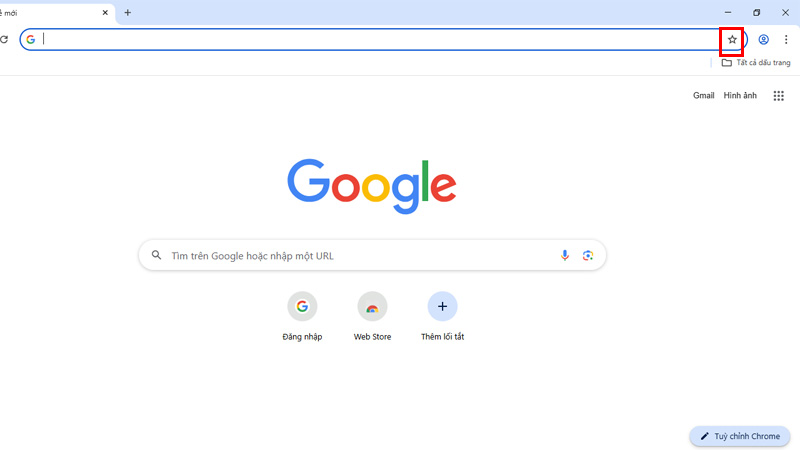Add a shortcut via Thêm lối tắt
800x450 pixels.
point(442,316)
